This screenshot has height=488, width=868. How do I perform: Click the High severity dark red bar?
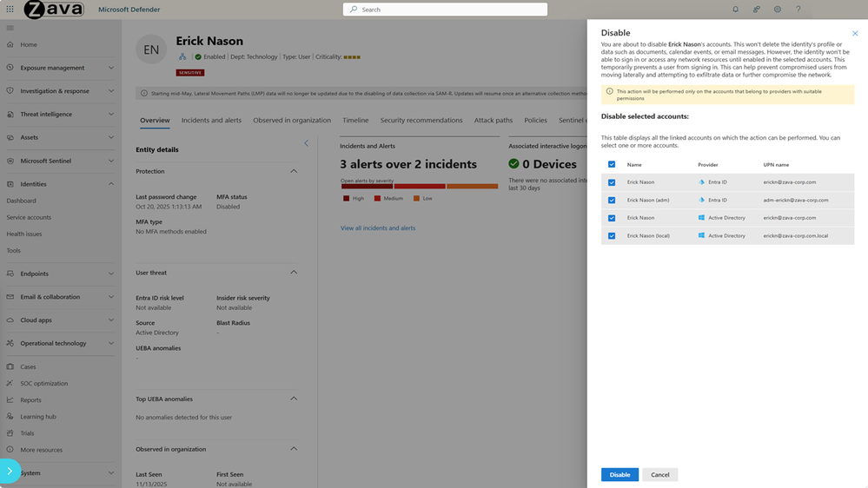(367, 187)
